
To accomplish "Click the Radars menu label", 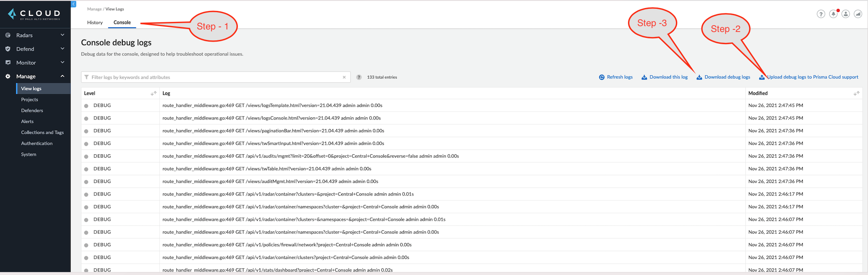I will 24,35.
